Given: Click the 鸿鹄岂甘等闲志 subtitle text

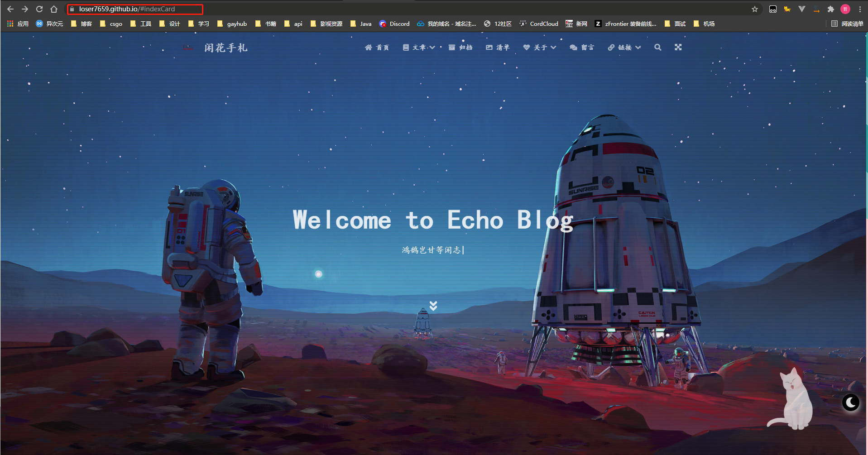Looking at the screenshot, I should 432,250.
